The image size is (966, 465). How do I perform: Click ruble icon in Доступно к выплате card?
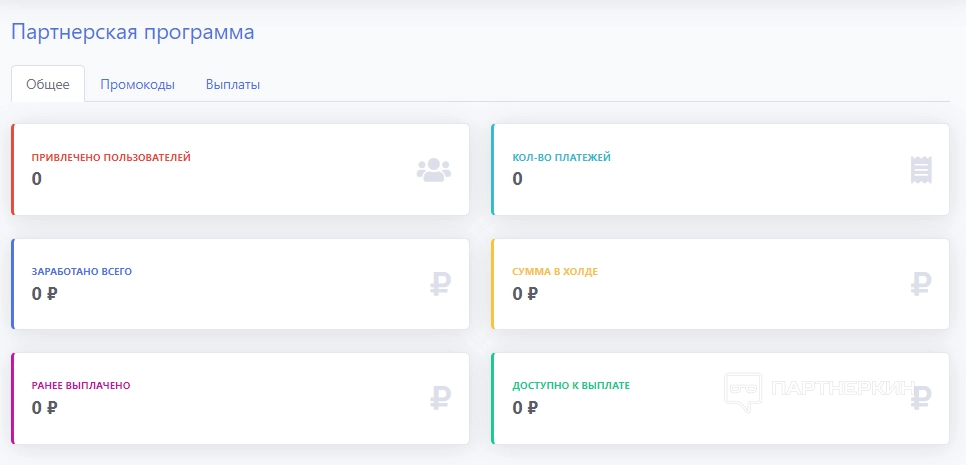click(923, 397)
